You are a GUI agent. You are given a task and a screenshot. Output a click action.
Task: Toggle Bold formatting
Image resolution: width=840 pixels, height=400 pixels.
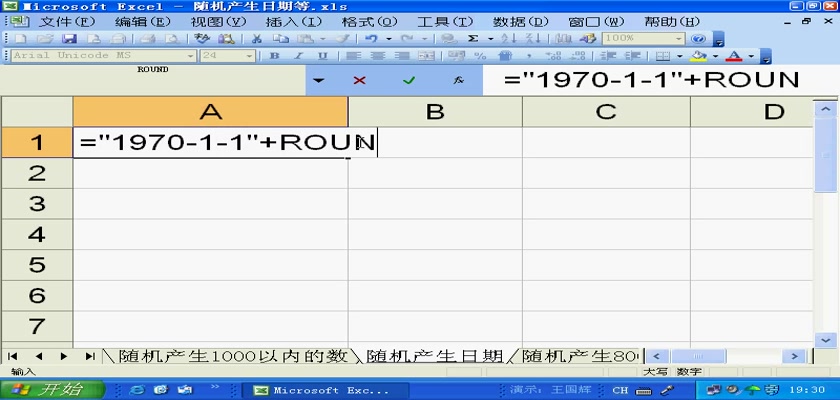274,56
